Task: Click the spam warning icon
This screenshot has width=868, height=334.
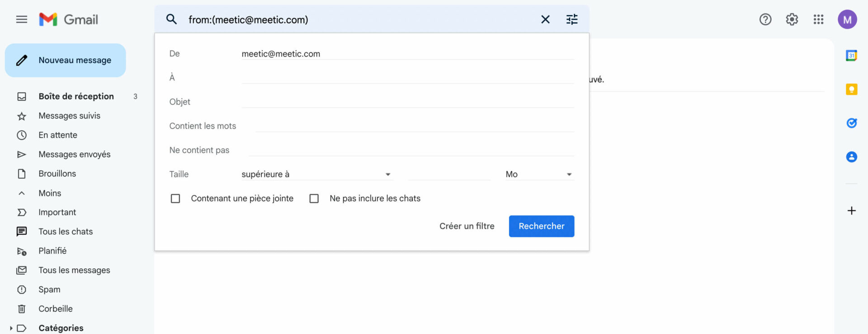Action: point(22,290)
